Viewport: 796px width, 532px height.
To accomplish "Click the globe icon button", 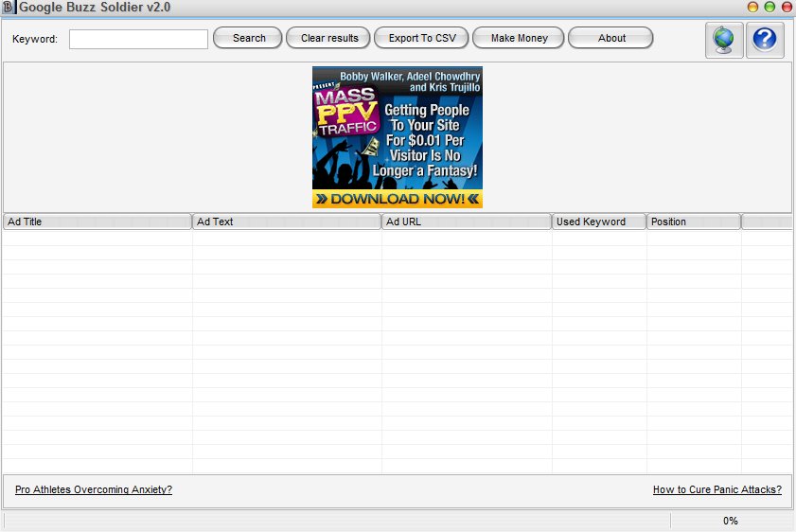I will click(x=724, y=40).
